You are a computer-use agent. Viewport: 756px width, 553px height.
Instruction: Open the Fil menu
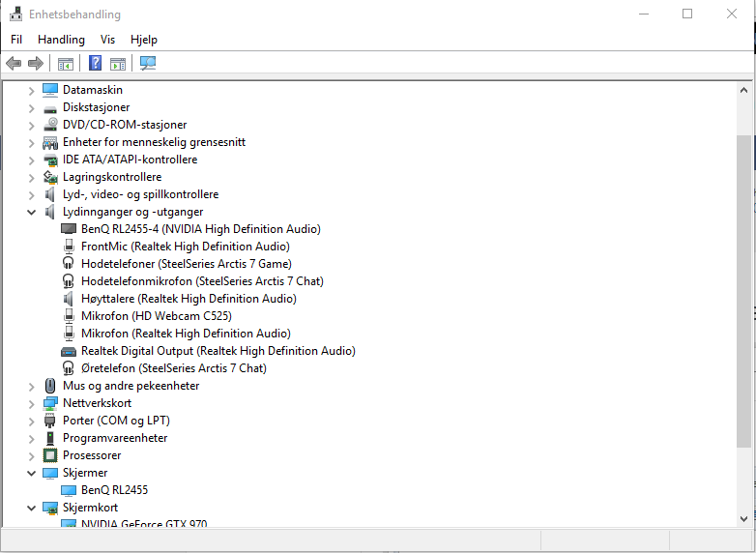tap(16, 40)
